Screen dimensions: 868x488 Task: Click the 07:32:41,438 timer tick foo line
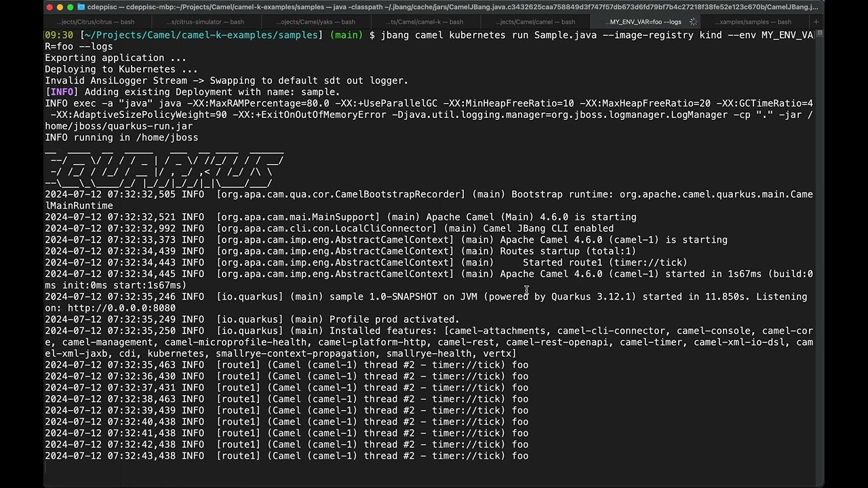[x=286, y=433]
